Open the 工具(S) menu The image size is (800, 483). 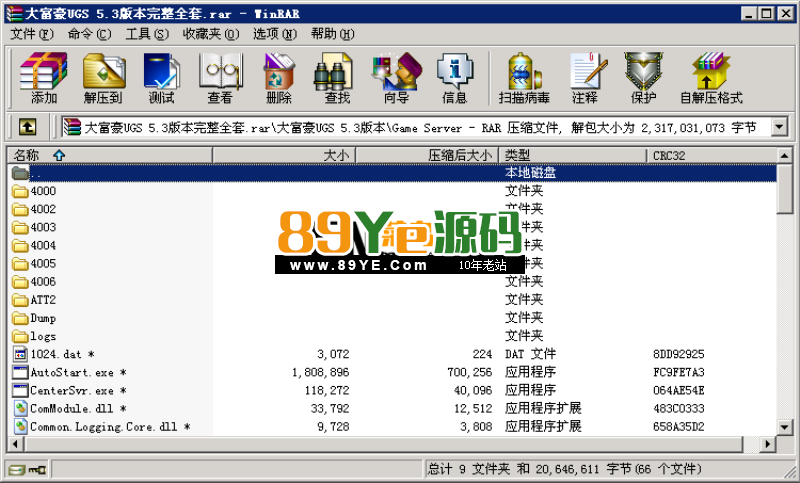click(x=147, y=34)
